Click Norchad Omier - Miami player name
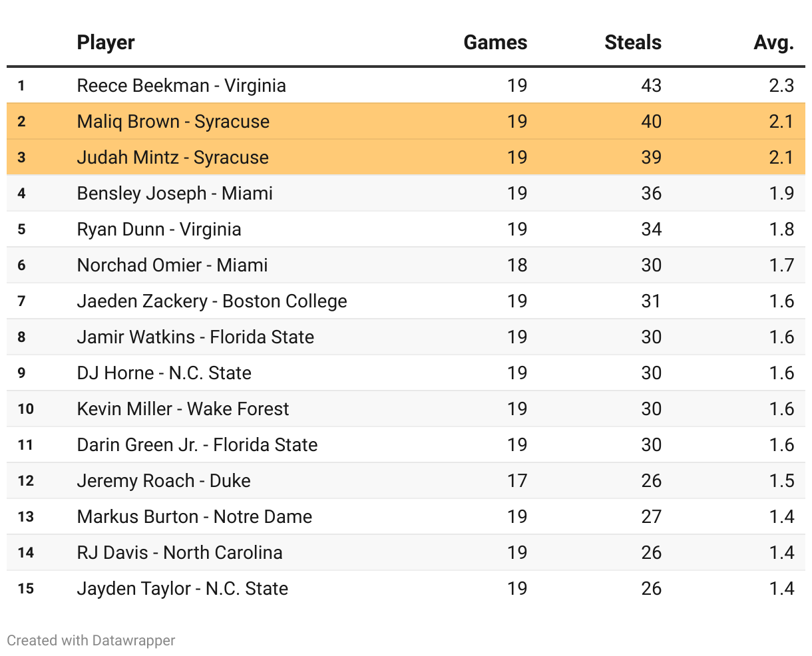This screenshot has height=656, width=812. pyautogui.click(x=172, y=265)
